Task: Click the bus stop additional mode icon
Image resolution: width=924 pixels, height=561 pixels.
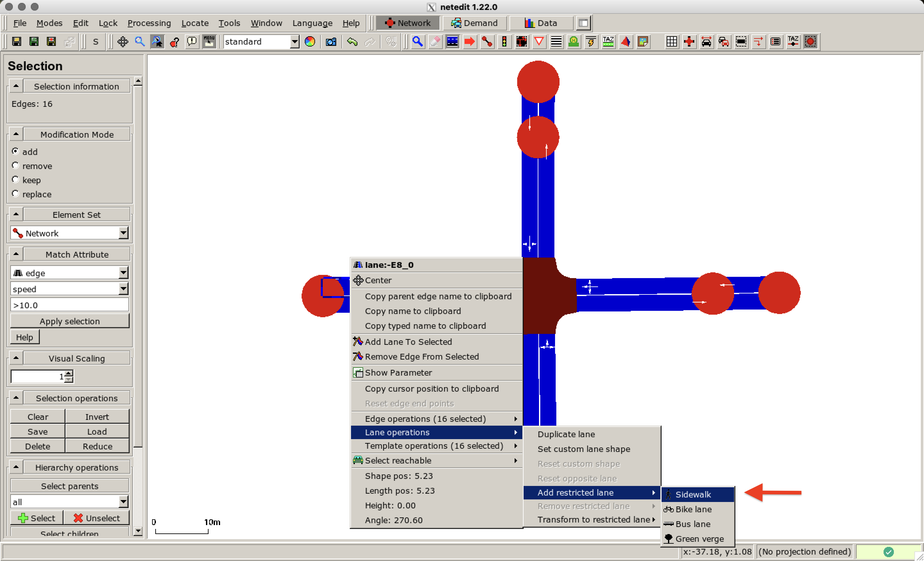Action: point(573,42)
